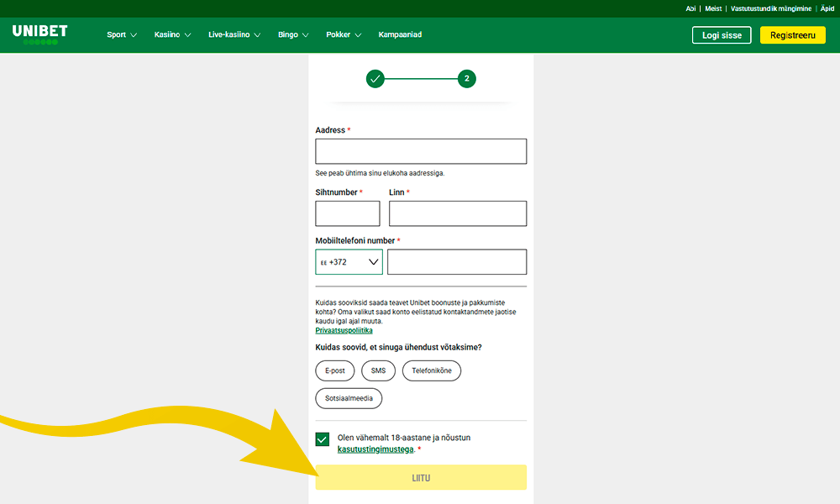Click the Unibet logo
The image size is (840, 504).
(39, 34)
